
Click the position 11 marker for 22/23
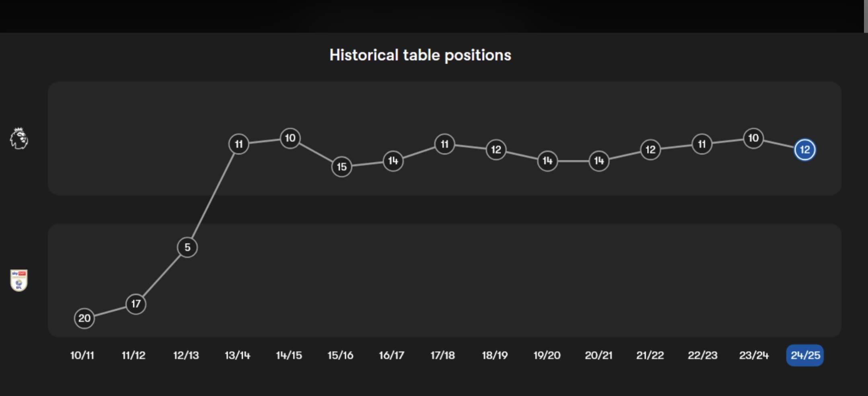pyautogui.click(x=702, y=144)
